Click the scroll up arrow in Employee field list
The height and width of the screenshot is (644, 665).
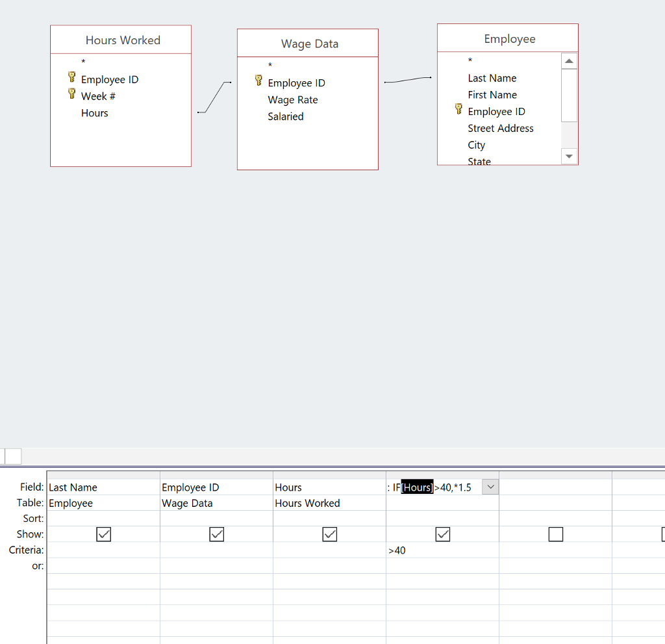click(x=569, y=61)
